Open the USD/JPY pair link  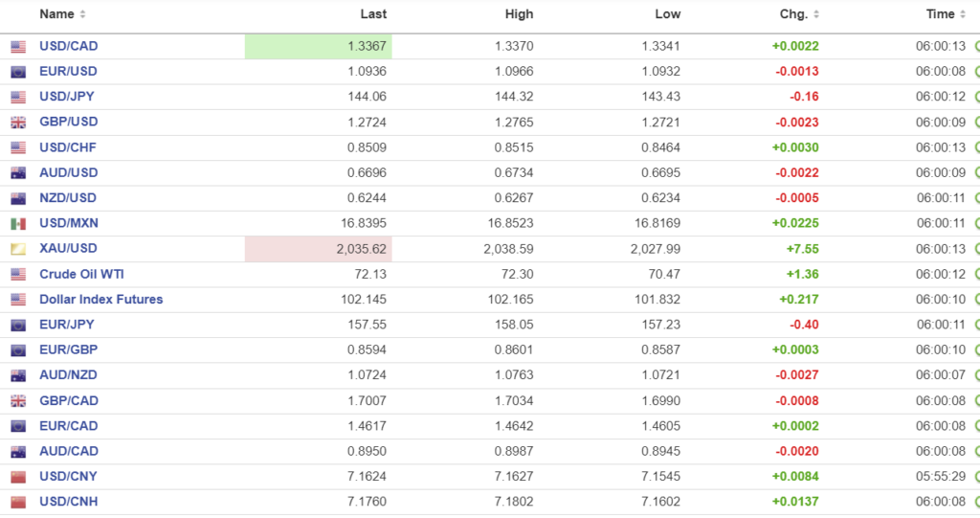click(67, 97)
